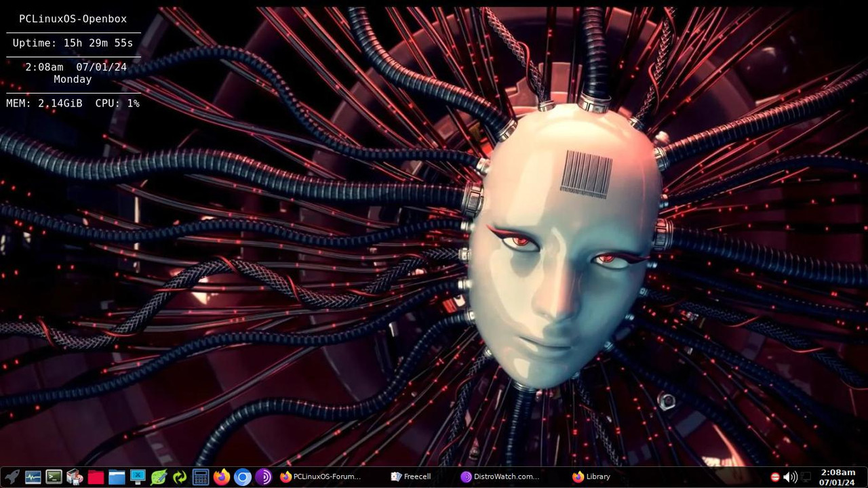
Task: Open the rocket application launcher menu
Action: (x=12, y=477)
